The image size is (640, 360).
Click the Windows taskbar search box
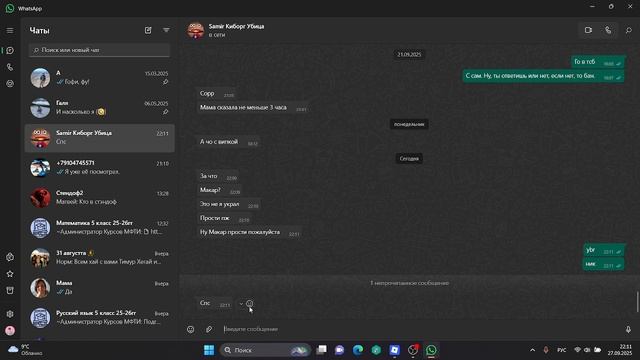click(x=265, y=350)
